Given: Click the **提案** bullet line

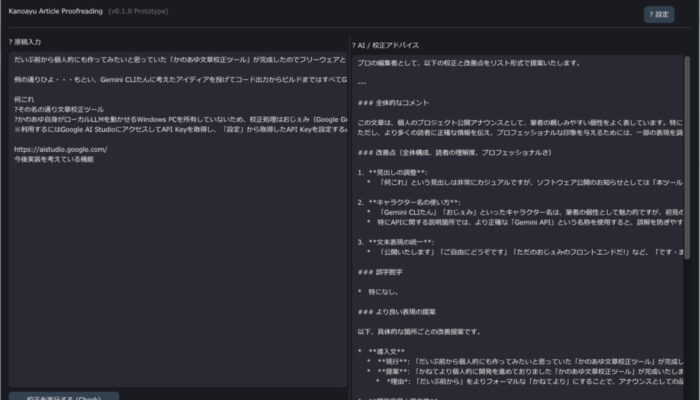Looking at the screenshot, I should pyautogui.click(x=525, y=371).
